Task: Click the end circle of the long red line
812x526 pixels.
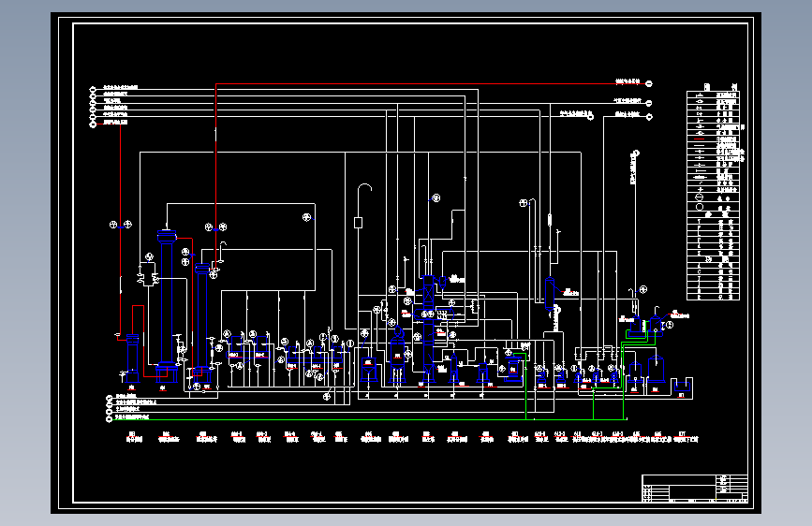Action: [649, 83]
